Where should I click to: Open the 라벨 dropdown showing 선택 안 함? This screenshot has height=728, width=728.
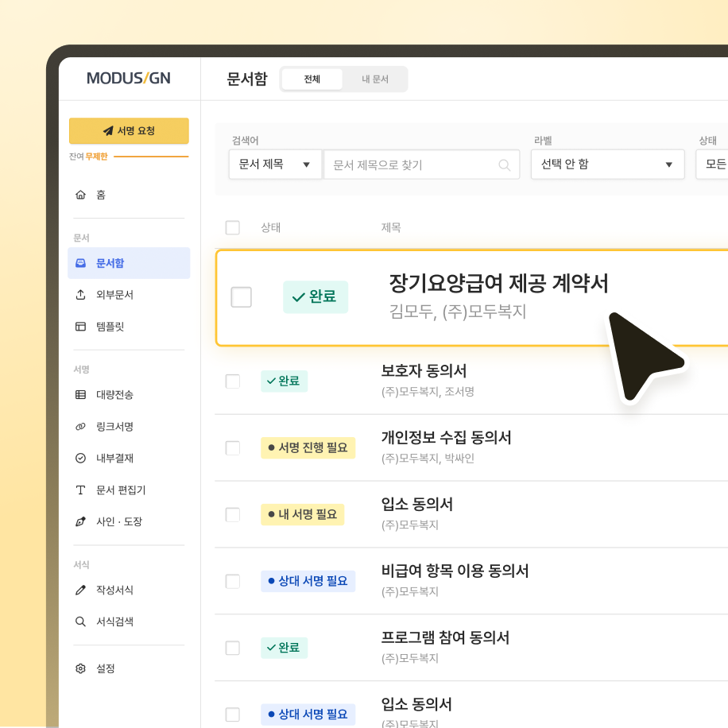[x=607, y=164]
